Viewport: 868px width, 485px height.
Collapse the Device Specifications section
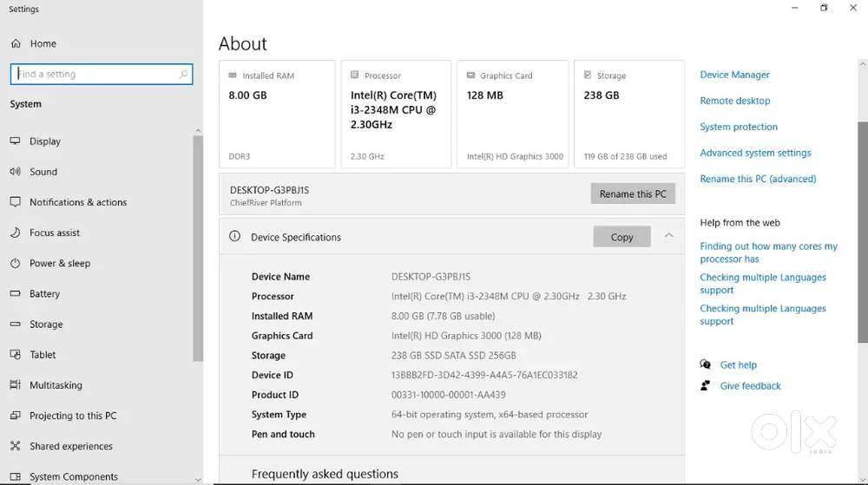coord(668,236)
